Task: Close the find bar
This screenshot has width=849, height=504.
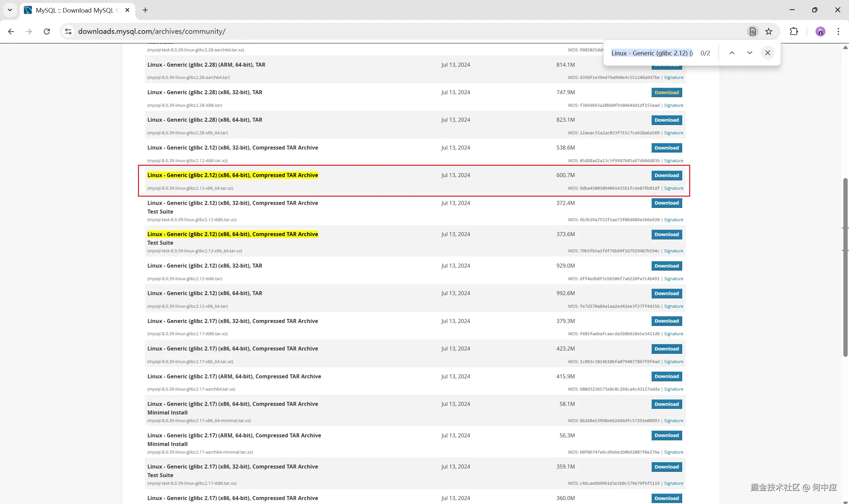Action: (x=767, y=53)
